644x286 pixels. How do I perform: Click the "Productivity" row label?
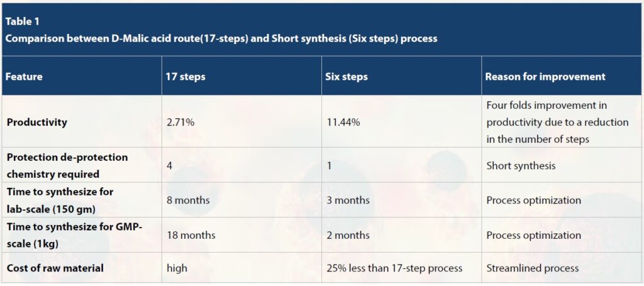pyautogui.click(x=36, y=122)
